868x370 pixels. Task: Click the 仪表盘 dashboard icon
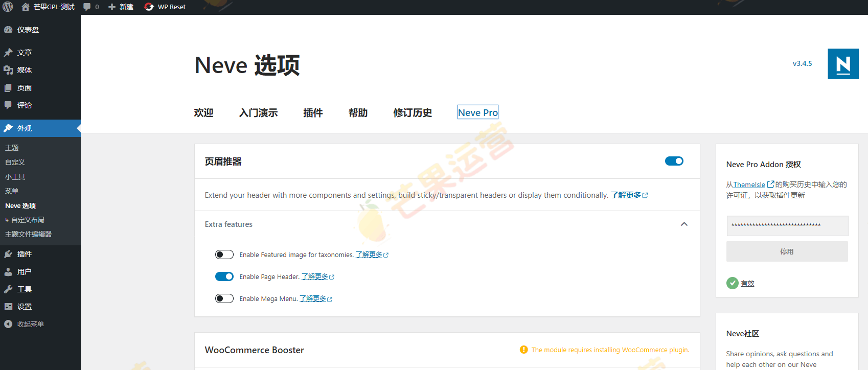pyautogui.click(x=8, y=30)
